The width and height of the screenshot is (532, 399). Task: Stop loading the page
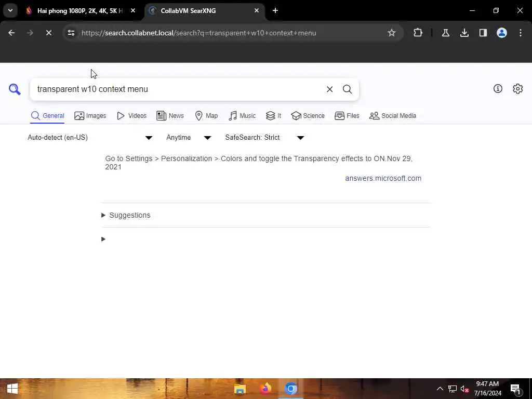tap(48, 33)
